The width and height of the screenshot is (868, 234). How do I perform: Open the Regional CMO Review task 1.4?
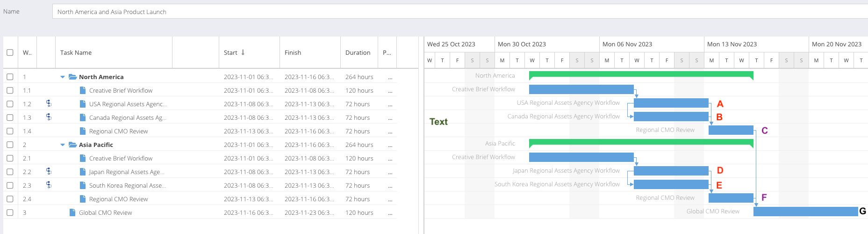118,131
